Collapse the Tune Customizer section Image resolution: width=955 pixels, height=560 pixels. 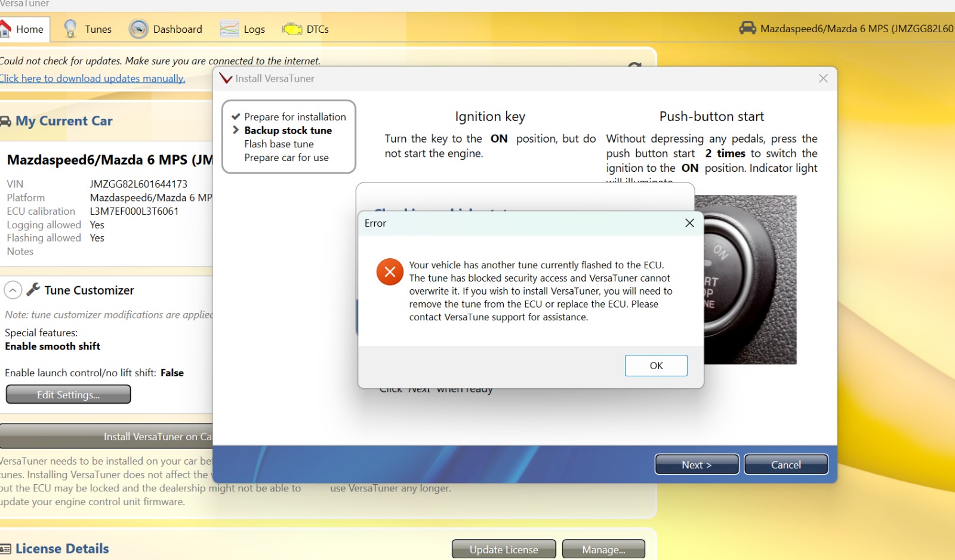click(13, 290)
